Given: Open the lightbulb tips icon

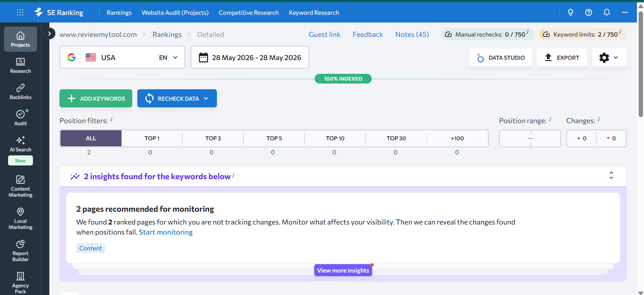Looking at the screenshot, I should (570, 12).
